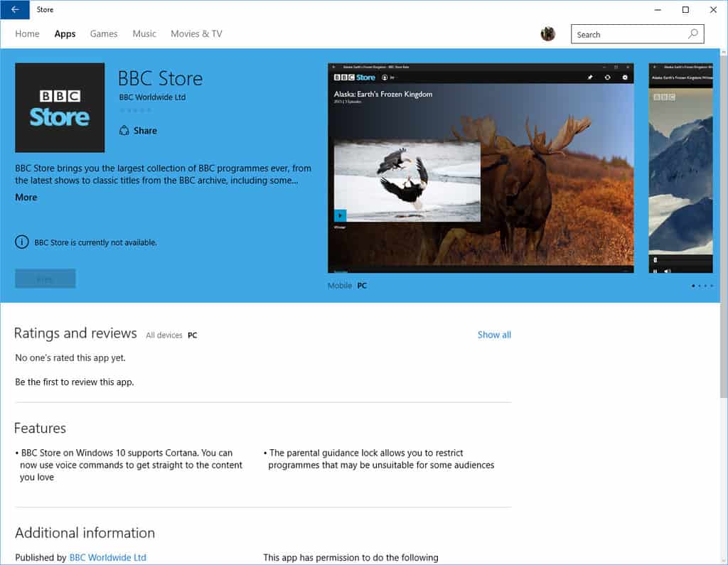Click the 'Ratings and reviews' heading

(75, 333)
